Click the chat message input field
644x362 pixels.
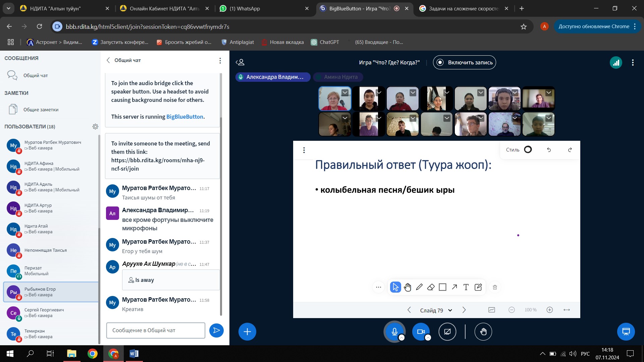(156, 330)
